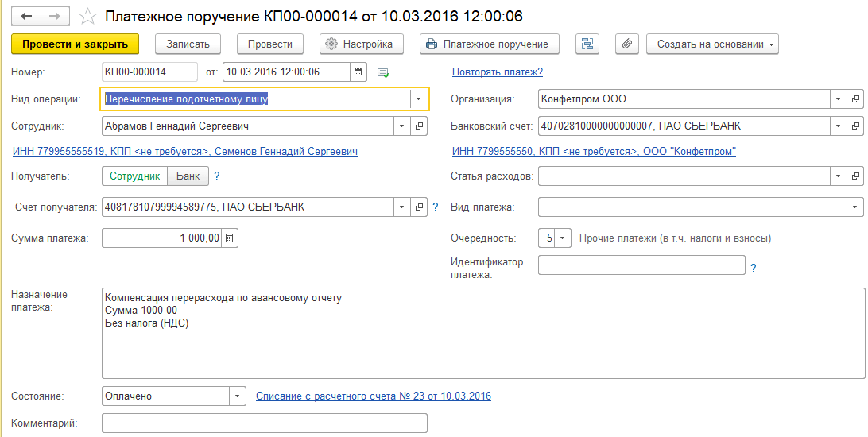Click the empty Статья расходов field
The width and height of the screenshot is (868, 437).
(684, 176)
